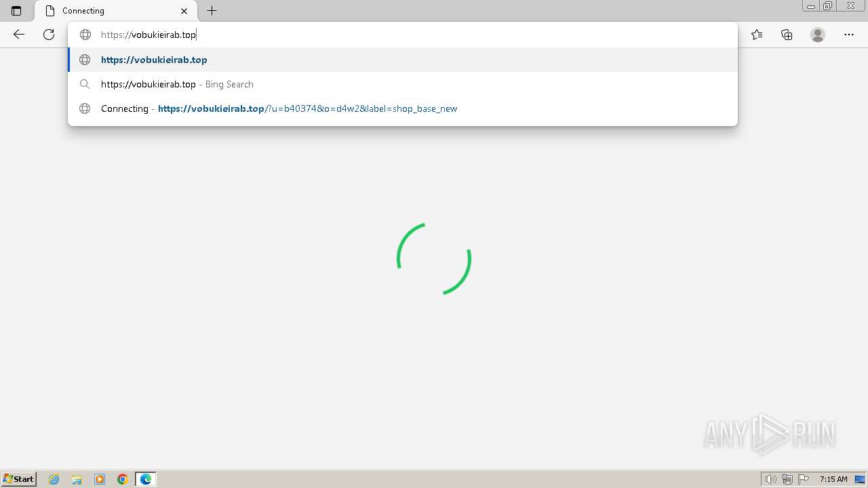Click globe icon in address bar

pyautogui.click(x=85, y=35)
